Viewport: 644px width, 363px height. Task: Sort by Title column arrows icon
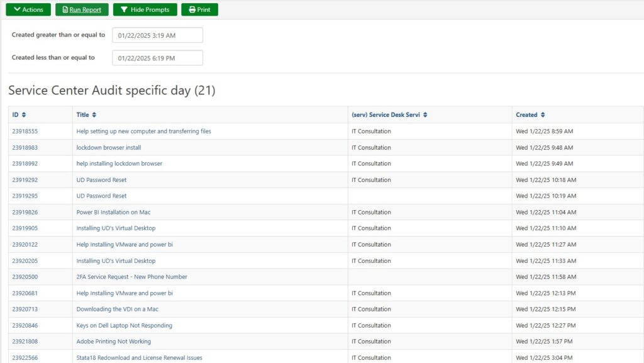(94, 115)
